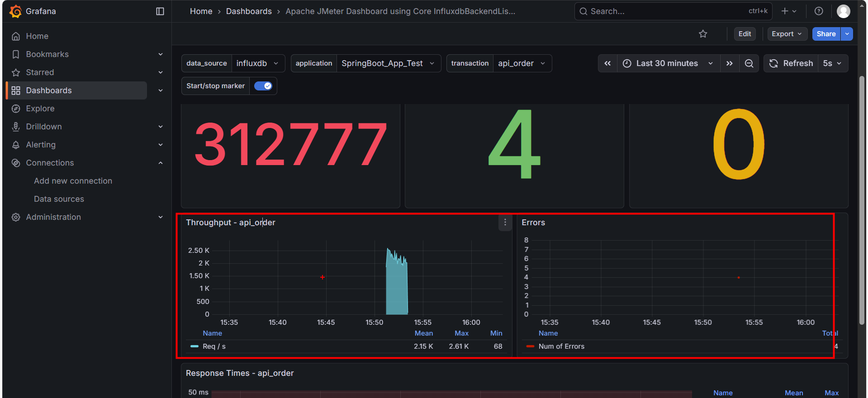868x398 pixels.
Task: Select Data sources under Connections
Action: coord(59,199)
